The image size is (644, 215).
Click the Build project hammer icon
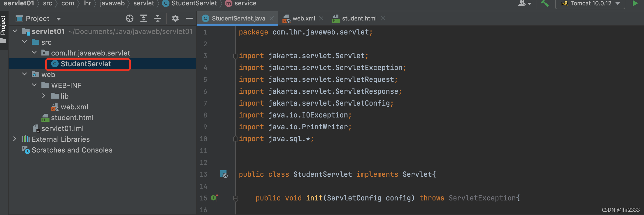coord(545,4)
